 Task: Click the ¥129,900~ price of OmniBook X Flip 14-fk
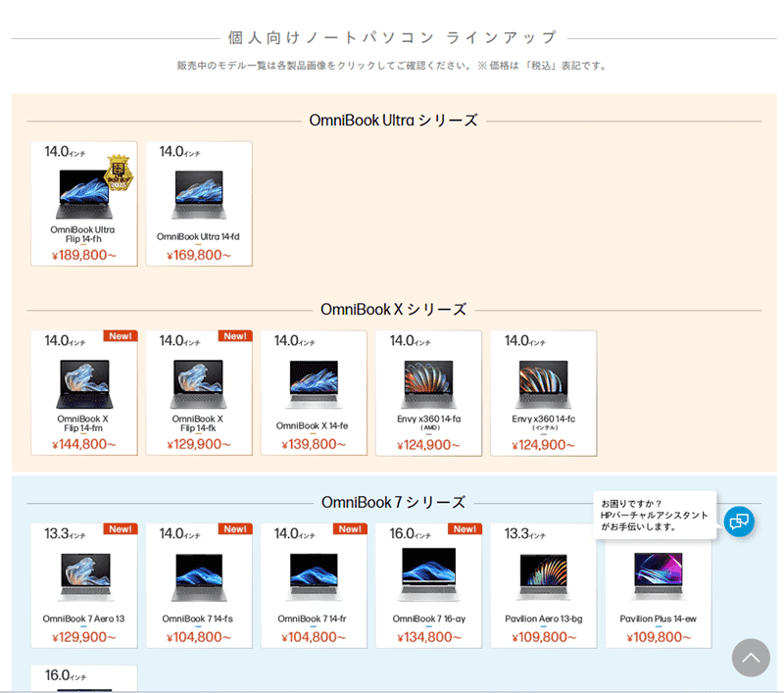199,444
